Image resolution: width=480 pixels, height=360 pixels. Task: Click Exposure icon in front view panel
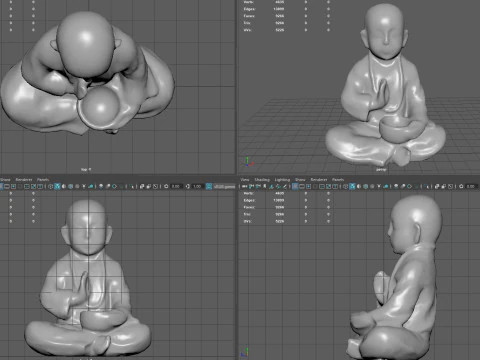[166, 186]
